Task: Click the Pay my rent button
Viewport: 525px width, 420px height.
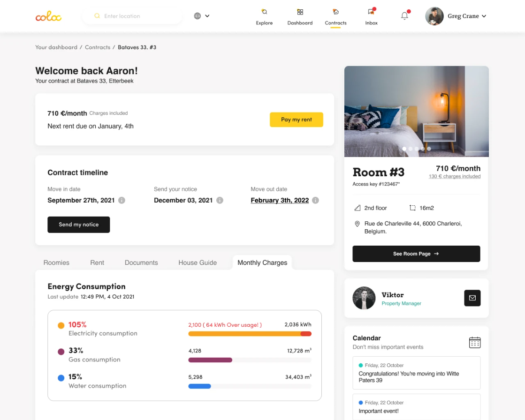Action: coord(297,120)
